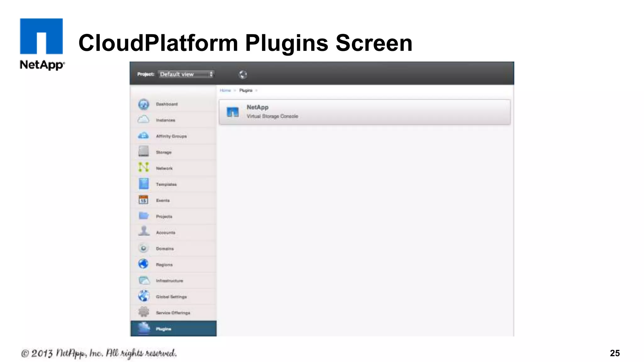Open Instances section label
Viewport: 644px width, 362px height.
pos(165,120)
